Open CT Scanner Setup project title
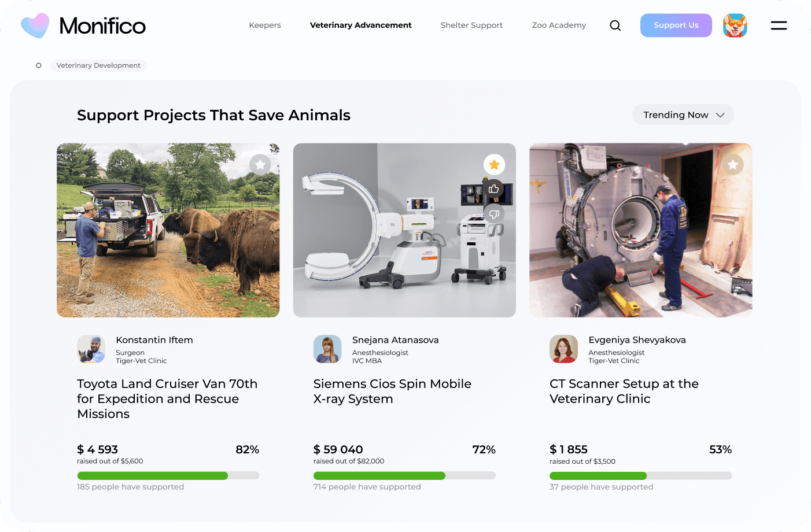Viewport: 811px width, 532px height. point(624,391)
